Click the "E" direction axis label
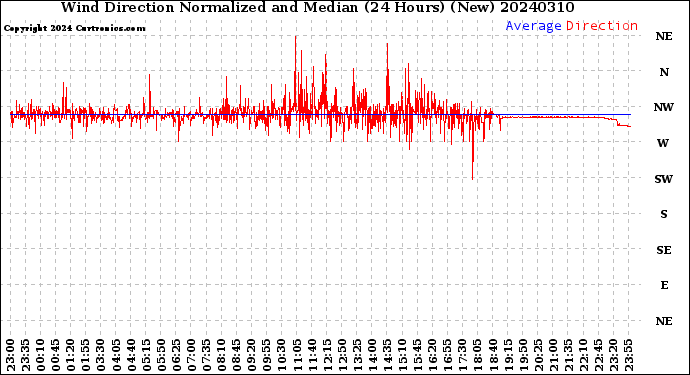 pos(664,285)
